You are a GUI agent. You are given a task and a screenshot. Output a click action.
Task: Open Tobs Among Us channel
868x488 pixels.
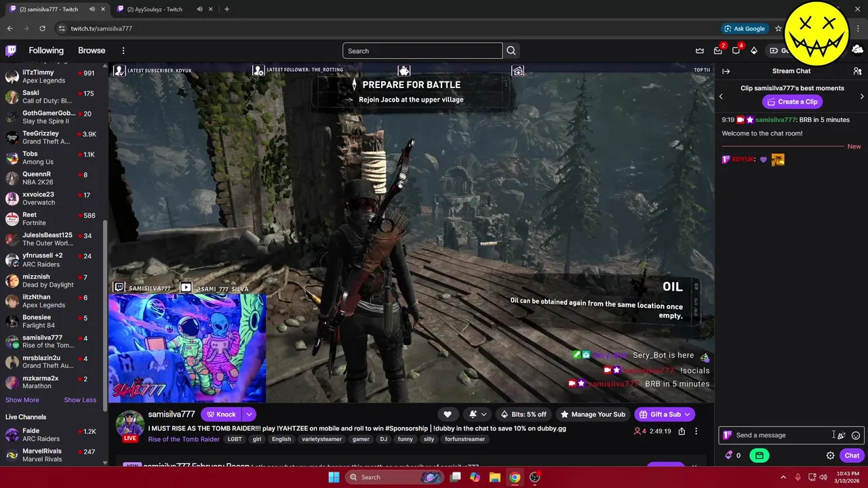pos(52,158)
